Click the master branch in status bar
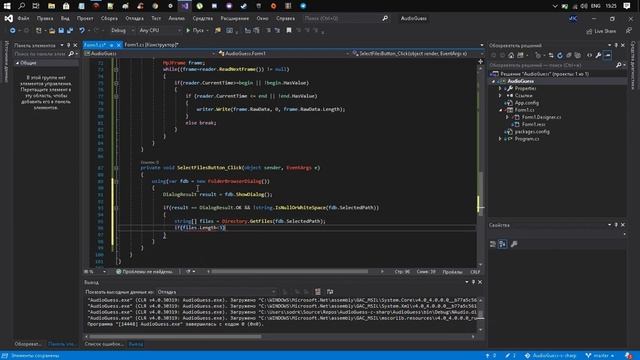 (x=600, y=356)
